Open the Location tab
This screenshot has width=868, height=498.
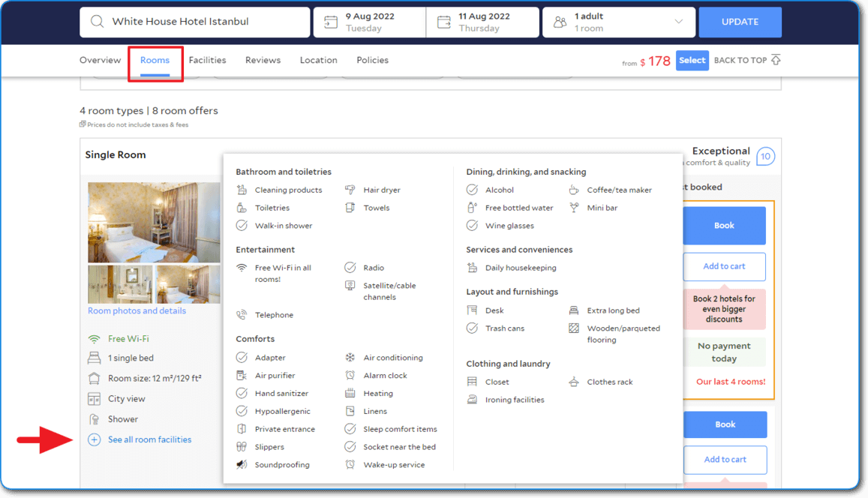(x=318, y=60)
